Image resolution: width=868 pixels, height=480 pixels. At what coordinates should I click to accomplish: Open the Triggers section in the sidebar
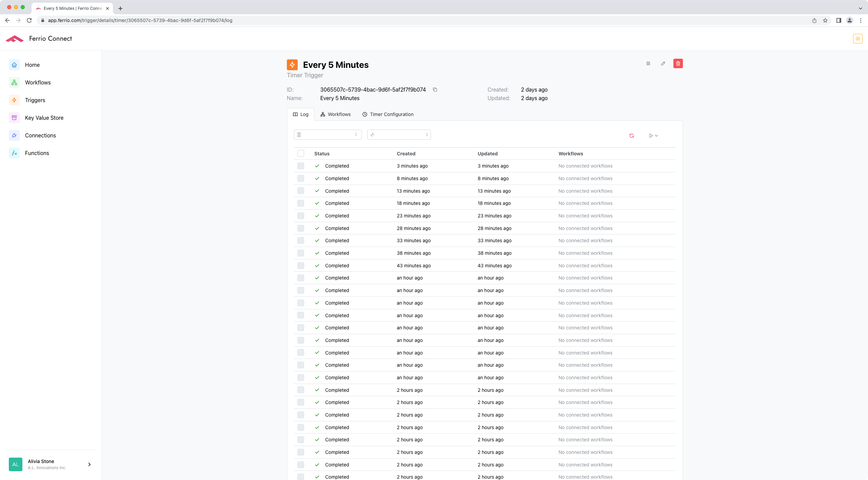pyautogui.click(x=35, y=100)
